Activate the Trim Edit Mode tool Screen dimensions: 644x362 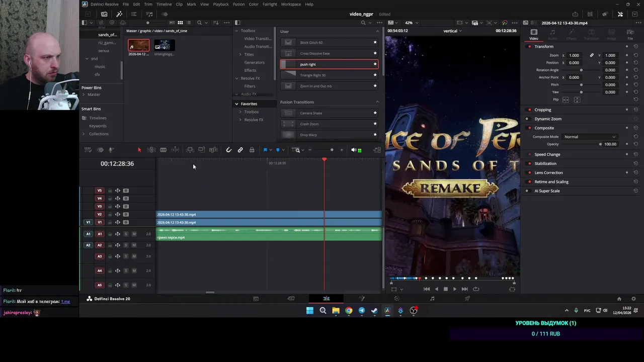[151, 150]
